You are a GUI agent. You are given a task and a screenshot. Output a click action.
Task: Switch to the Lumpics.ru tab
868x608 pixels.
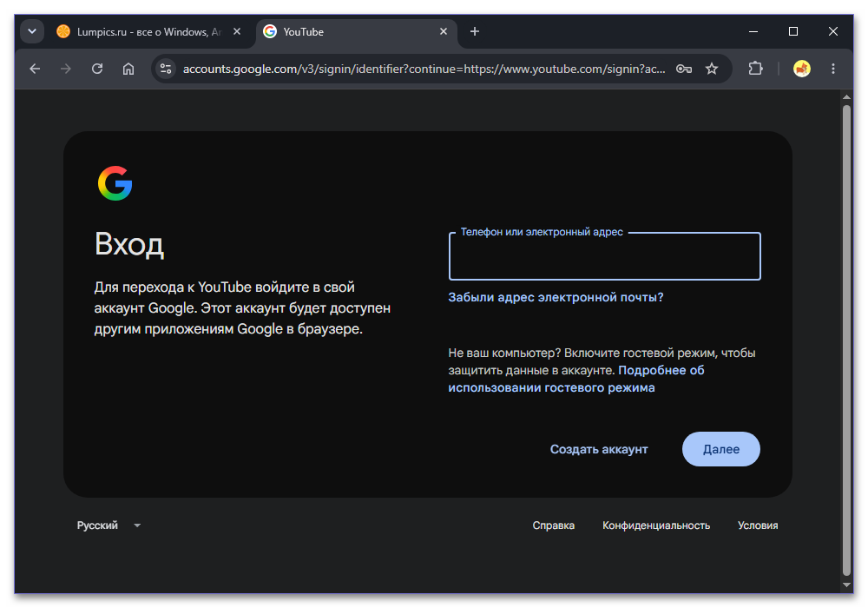(149, 31)
